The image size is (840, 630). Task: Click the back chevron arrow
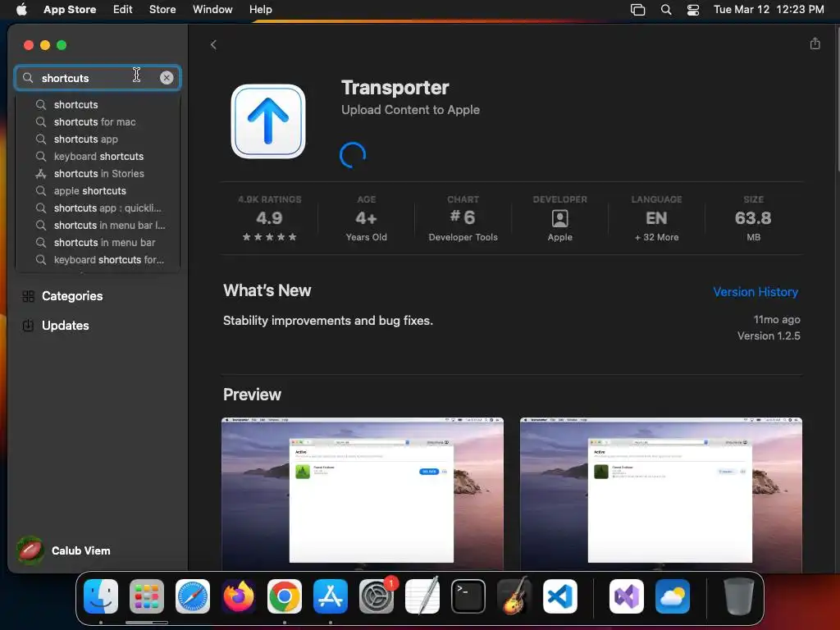tap(213, 44)
